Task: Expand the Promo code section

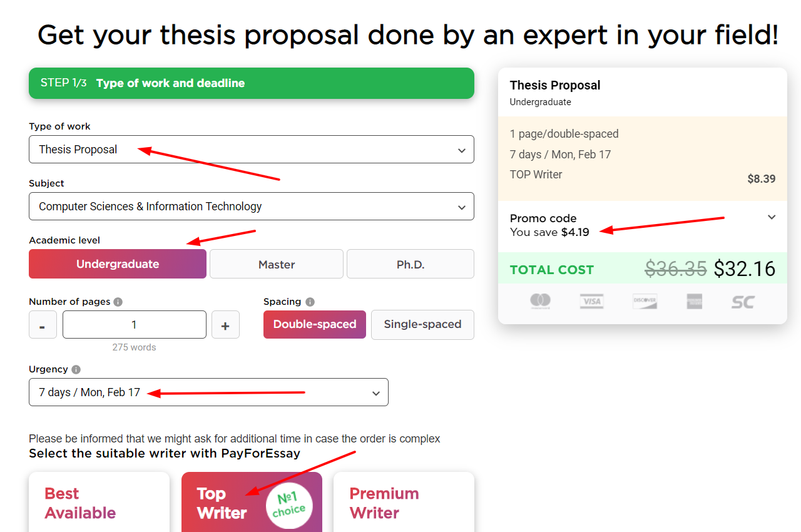Action: click(771, 216)
